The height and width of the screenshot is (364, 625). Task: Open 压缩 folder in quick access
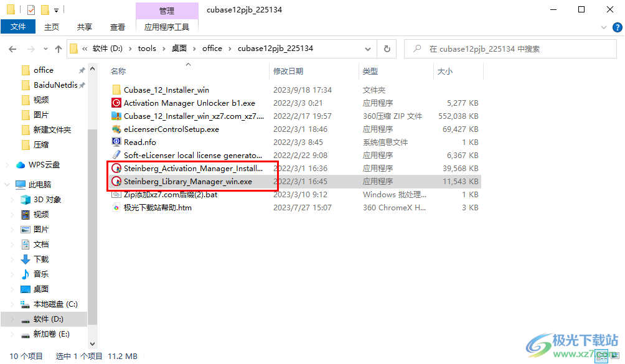40,145
